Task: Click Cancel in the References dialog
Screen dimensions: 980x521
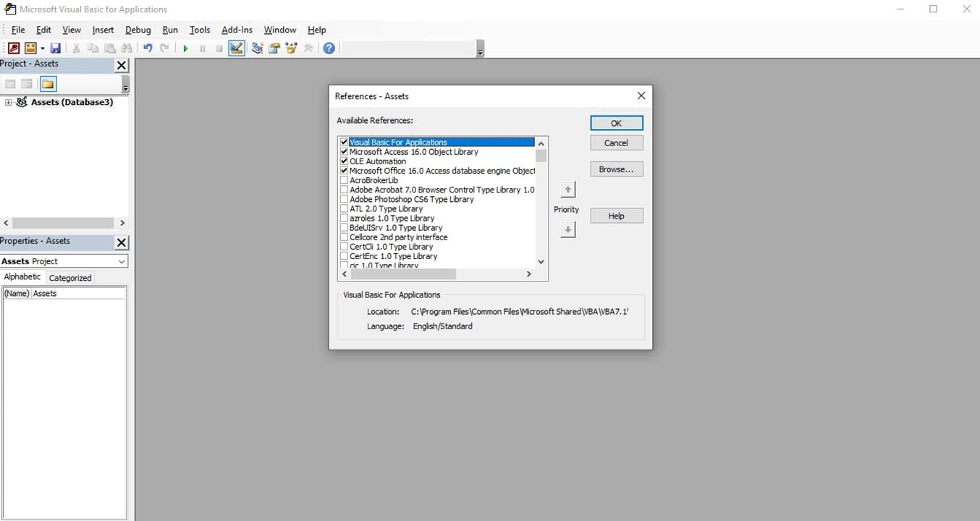Action: (x=617, y=143)
